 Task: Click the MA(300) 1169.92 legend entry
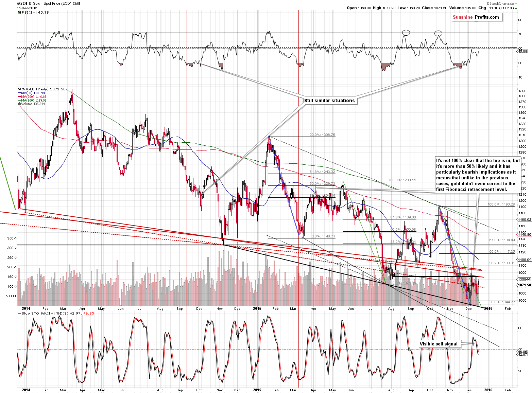pyautogui.click(x=32, y=100)
